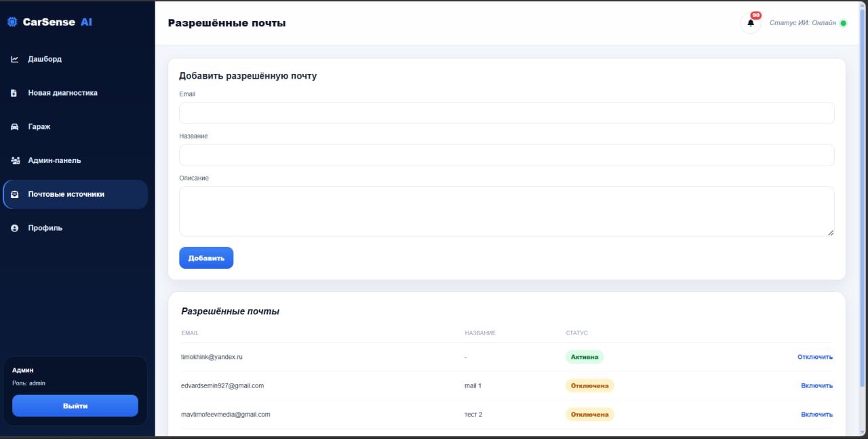
Task: Select Почтовые источники in sidebar
Action: 75,195
